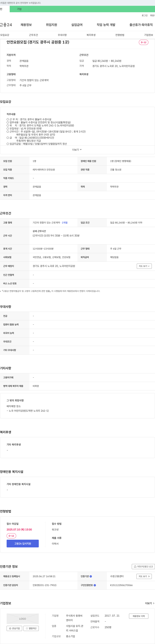Image resolution: width=155 pixels, height=644 pixels.
Task: Click the contact 안효영(031-231-7902)
Action: [44, 585]
